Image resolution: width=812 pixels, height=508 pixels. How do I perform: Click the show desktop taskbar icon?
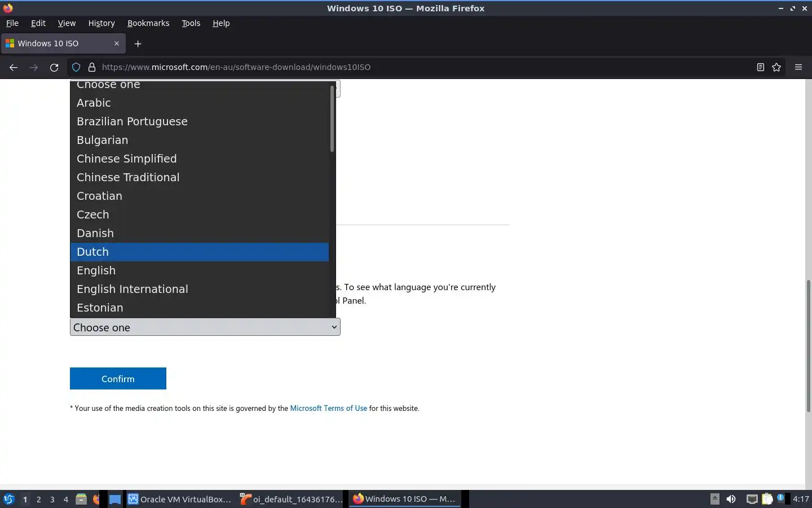[115, 499]
